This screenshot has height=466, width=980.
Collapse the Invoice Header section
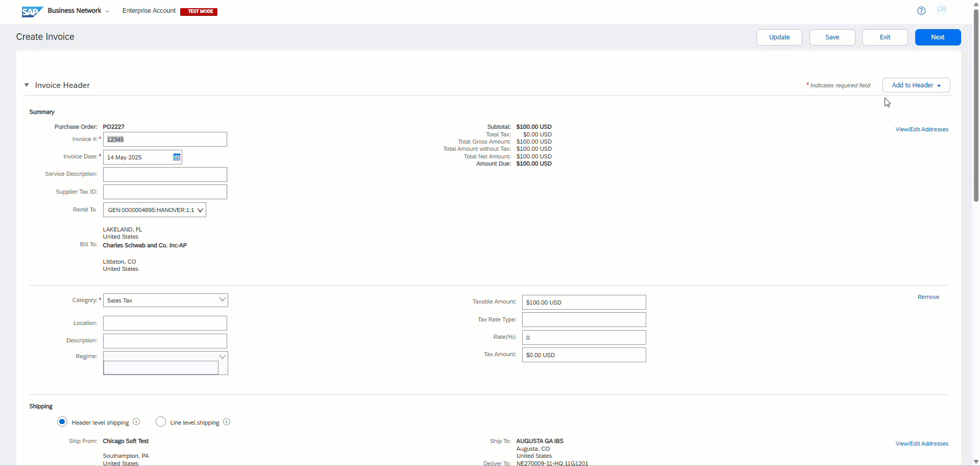click(x=27, y=85)
